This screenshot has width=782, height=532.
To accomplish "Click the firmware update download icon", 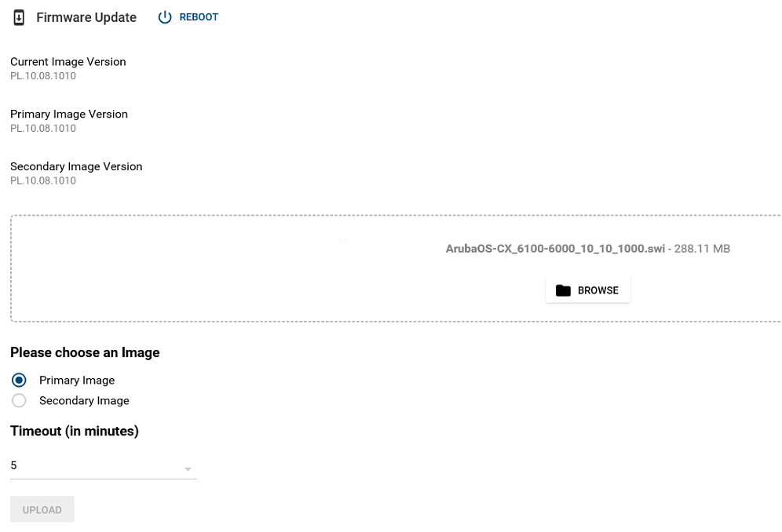I will (19, 17).
